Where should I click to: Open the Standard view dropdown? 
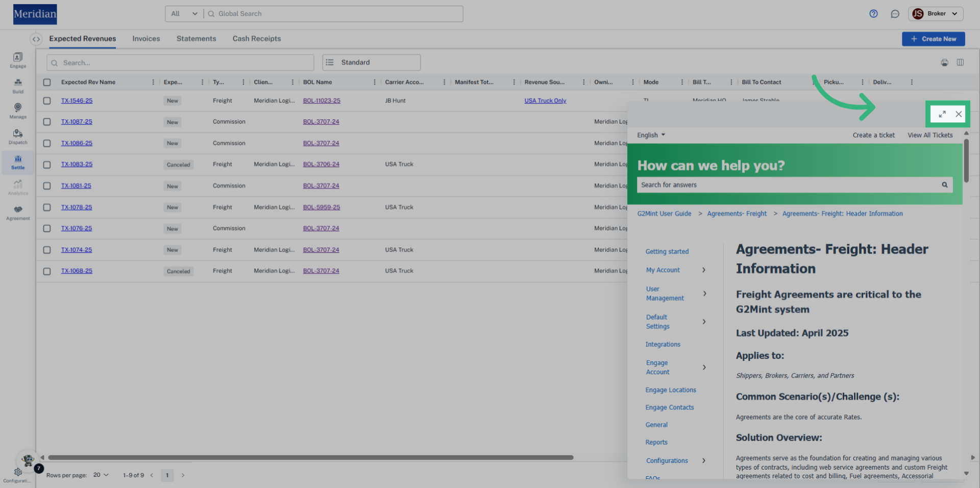click(x=371, y=63)
